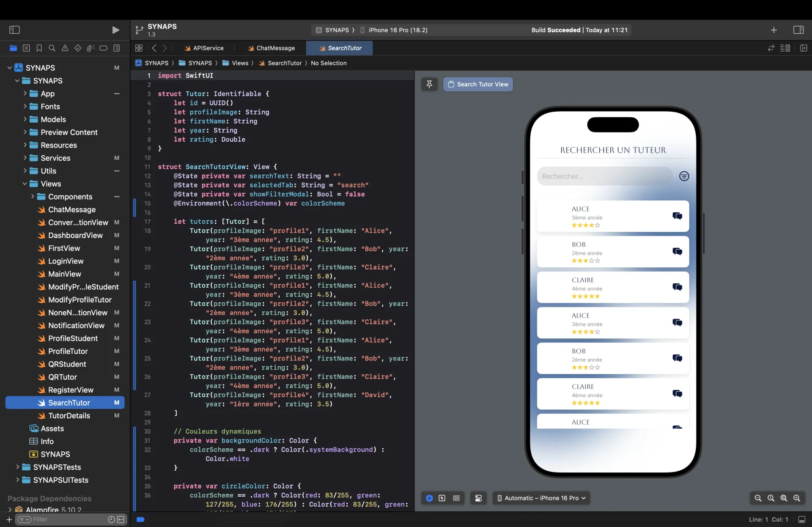Zoom in the preview canvas
The image size is (812, 527).
(x=797, y=498)
